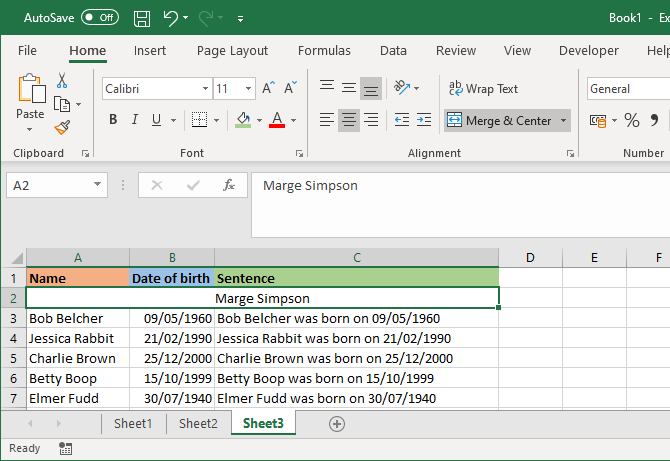Open the Copy options dropdown arrow

(x=79, y=104)
